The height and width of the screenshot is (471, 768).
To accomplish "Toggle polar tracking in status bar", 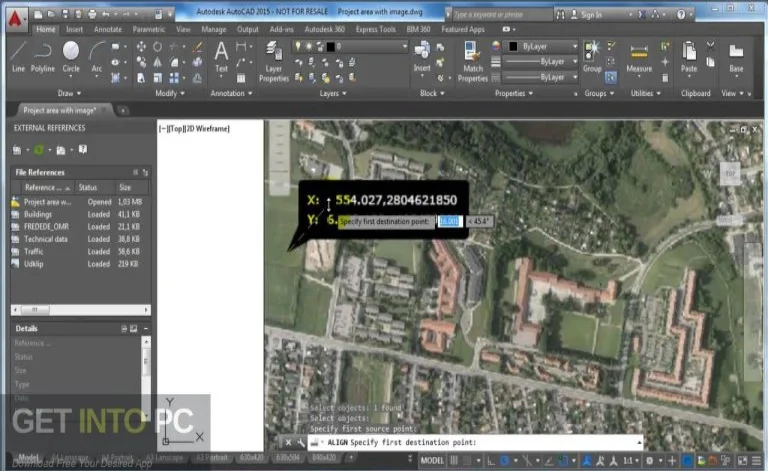I will click(504, 460).
